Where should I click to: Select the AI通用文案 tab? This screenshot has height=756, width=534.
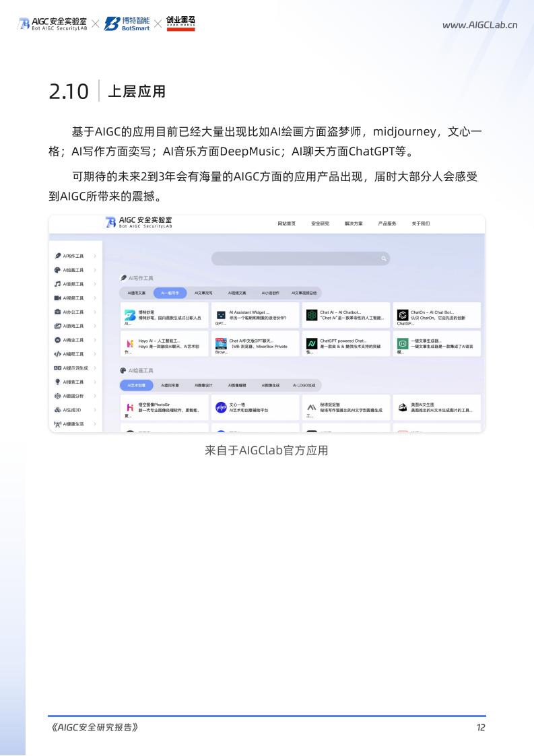137,293
